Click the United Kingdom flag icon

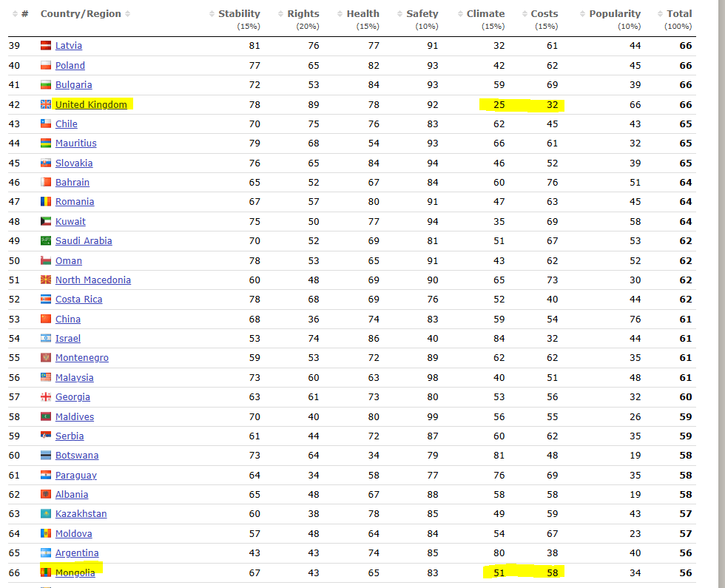click(x=46, y=104)
